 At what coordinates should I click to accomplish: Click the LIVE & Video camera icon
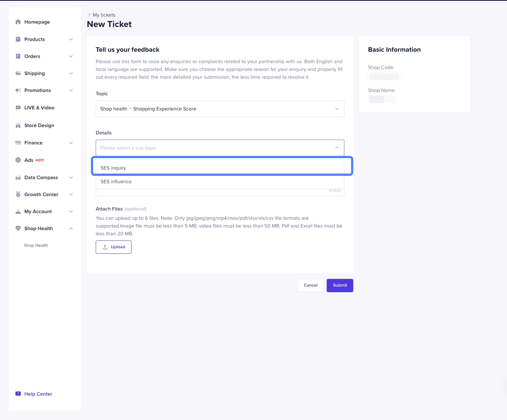tap(18, 108)
